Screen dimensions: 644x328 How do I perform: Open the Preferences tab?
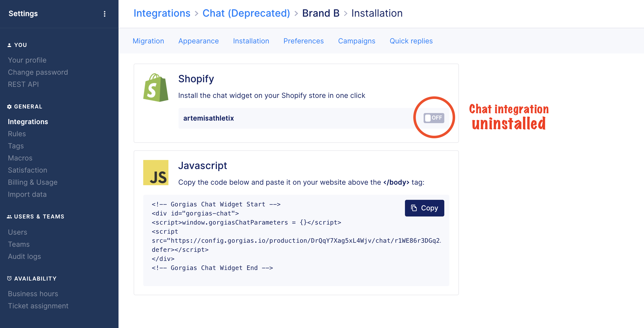tap(304, 41)
